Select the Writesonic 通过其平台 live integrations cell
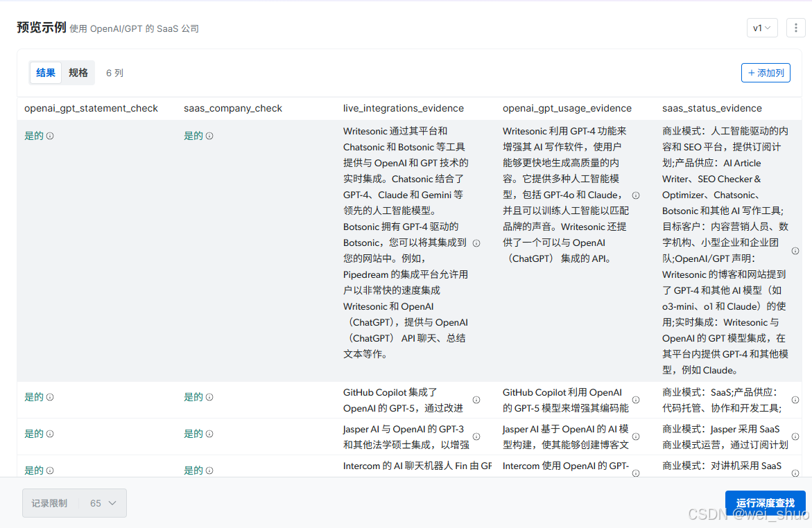The image size is (812, 528). pyautogui.click(x=406, y=243)
